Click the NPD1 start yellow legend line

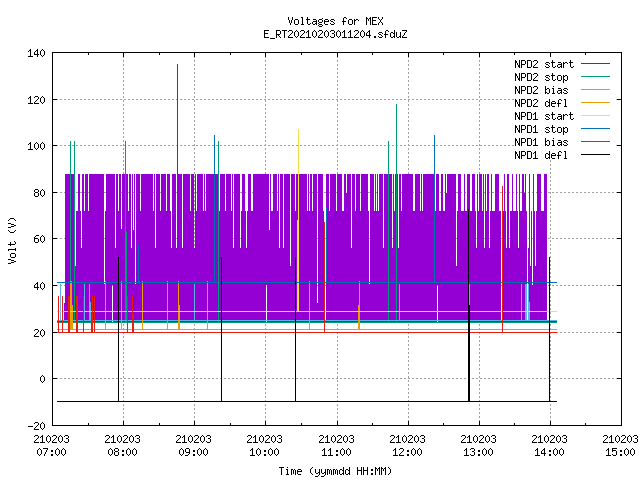click(596, 116)
